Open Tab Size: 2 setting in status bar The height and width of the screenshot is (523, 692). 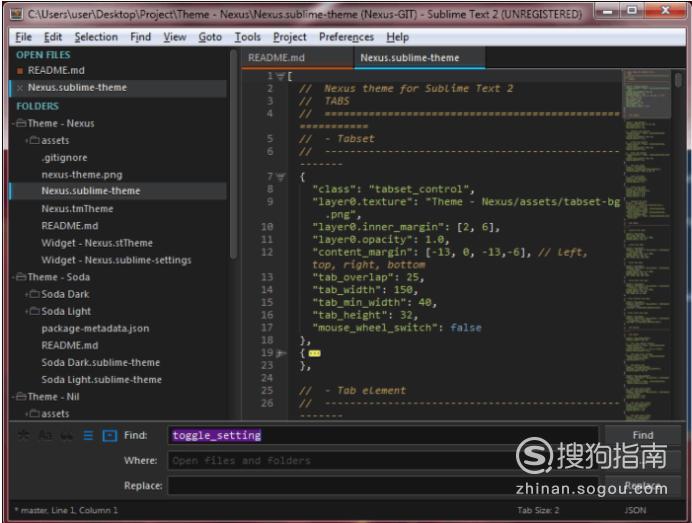(538, 510)
